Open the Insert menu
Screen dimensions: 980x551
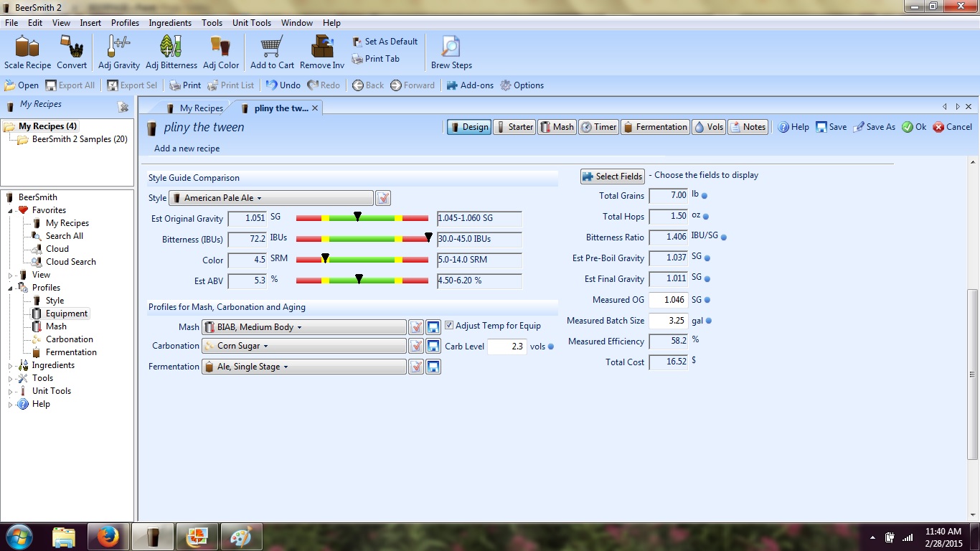tap(90, 23)
